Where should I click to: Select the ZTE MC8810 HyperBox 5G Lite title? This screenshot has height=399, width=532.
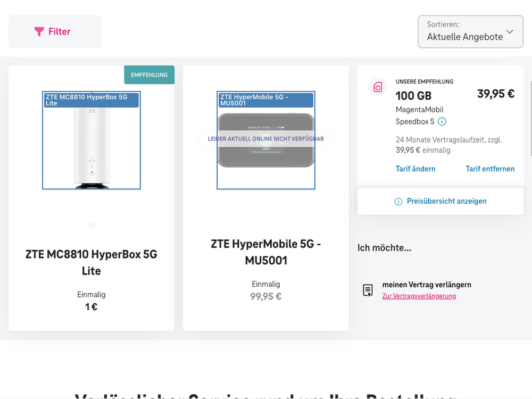tap(91, 262)
